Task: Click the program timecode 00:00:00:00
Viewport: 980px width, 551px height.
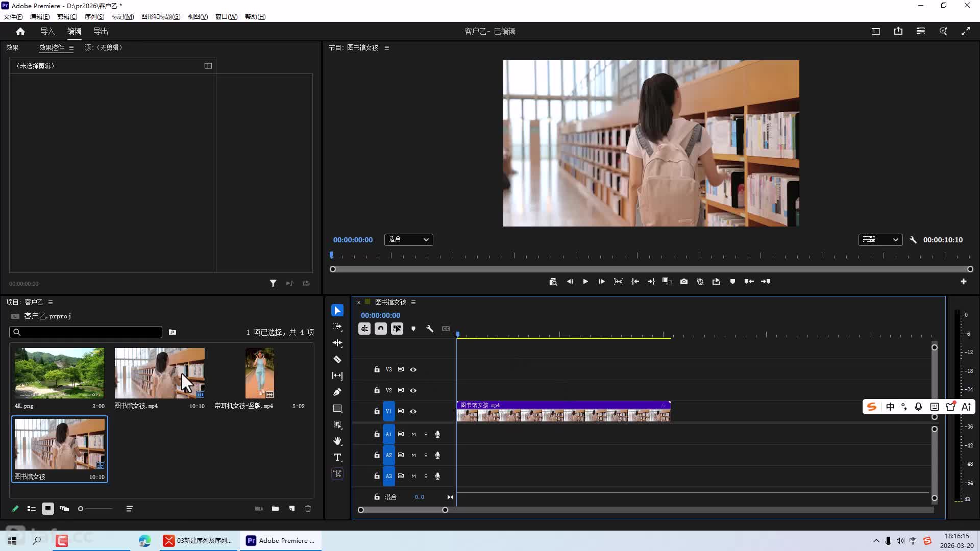Action: coord(353,240)
